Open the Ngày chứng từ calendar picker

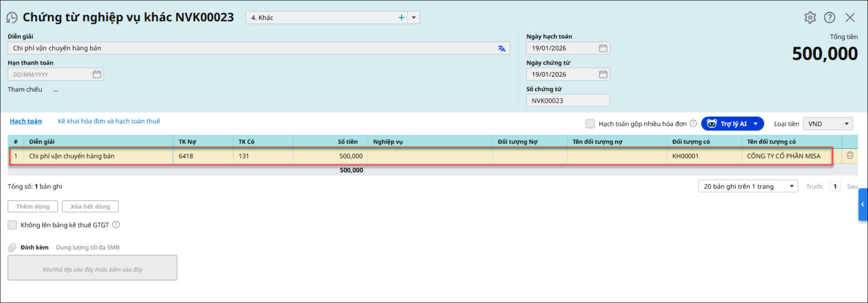pos(603,74)
